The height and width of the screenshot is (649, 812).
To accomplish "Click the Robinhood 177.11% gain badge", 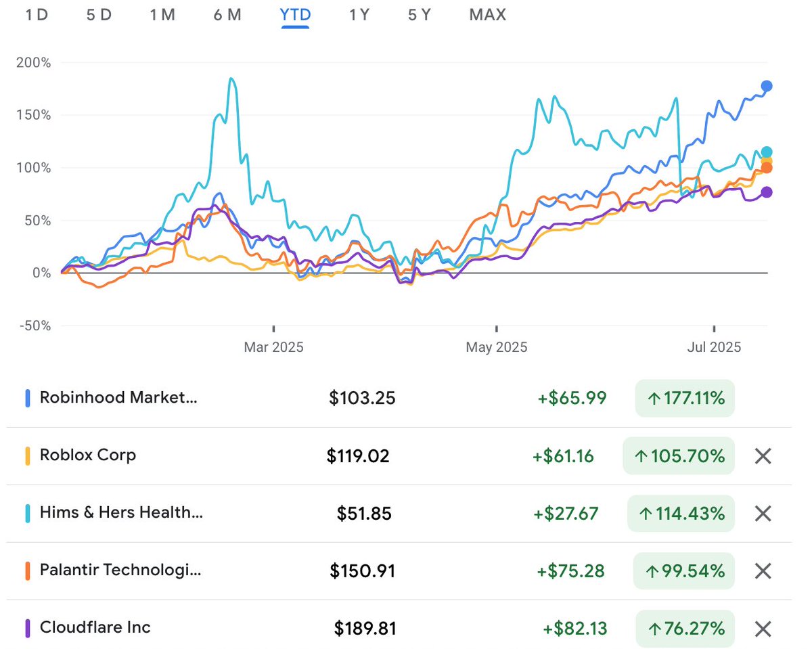I will 685,398.
